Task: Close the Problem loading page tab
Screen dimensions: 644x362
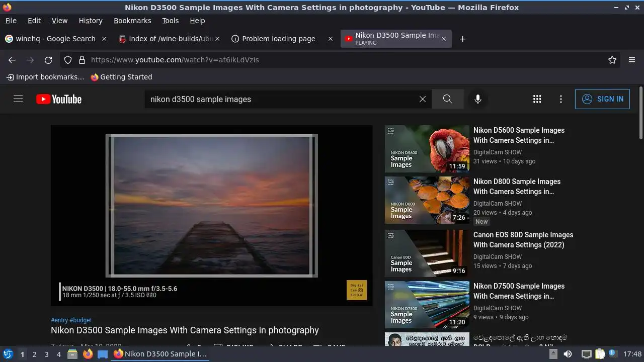Action: [x=331, y=39]
